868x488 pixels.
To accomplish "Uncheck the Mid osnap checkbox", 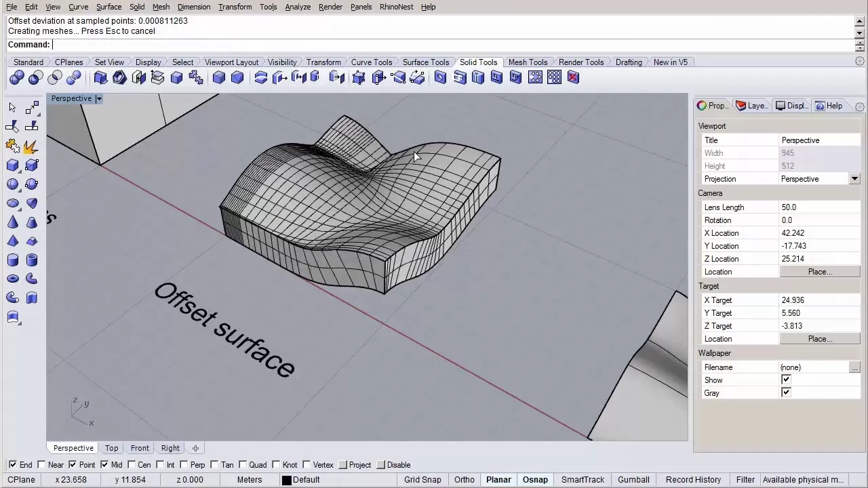I will click(x=104, y=465).
